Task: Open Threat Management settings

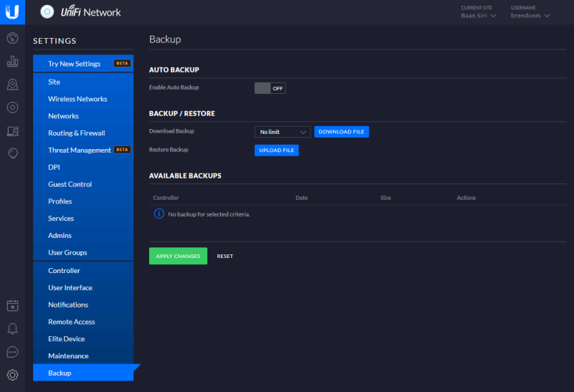Action: pos(83,150)
